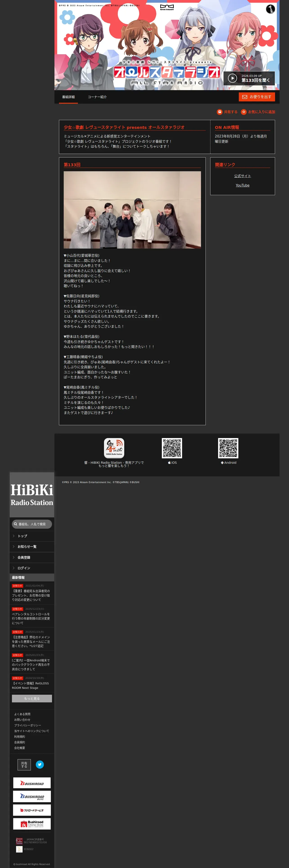
Task: Click the iOS QR code
Action: coord(172,448)
